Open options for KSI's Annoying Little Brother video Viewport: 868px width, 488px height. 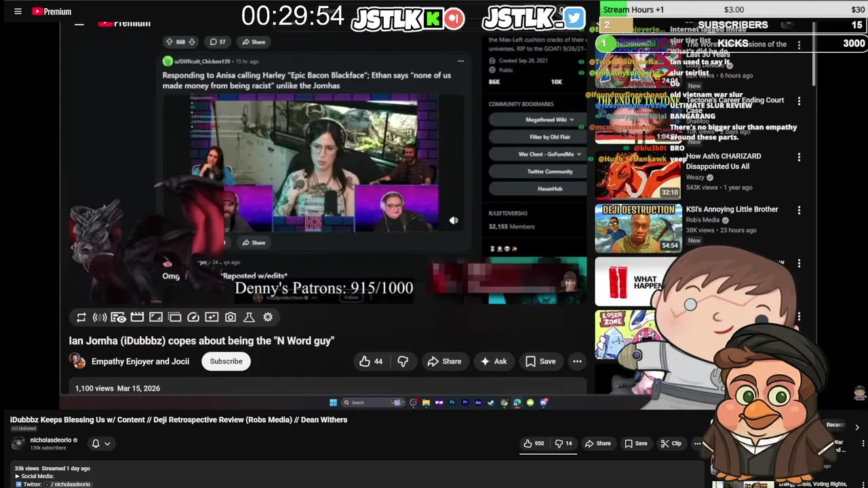[x=799, y=211]
